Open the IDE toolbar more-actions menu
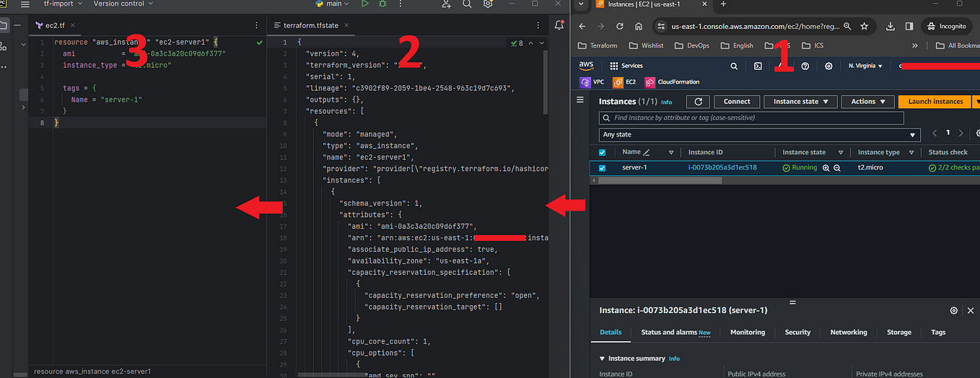This screenshot has height=378, width=980. pyautogui.click(x=399, y=4)
